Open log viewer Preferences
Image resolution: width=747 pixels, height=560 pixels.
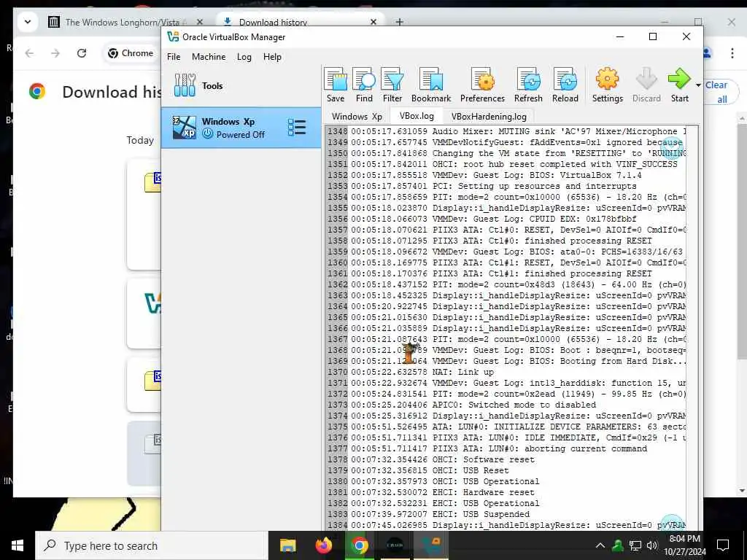point(482,85)
